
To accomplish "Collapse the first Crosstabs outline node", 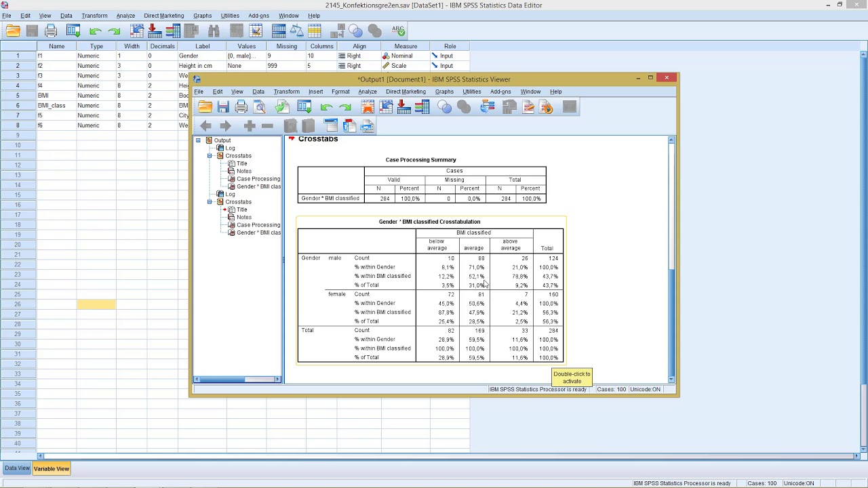I will pyautogui.click(x=210, y=156).
